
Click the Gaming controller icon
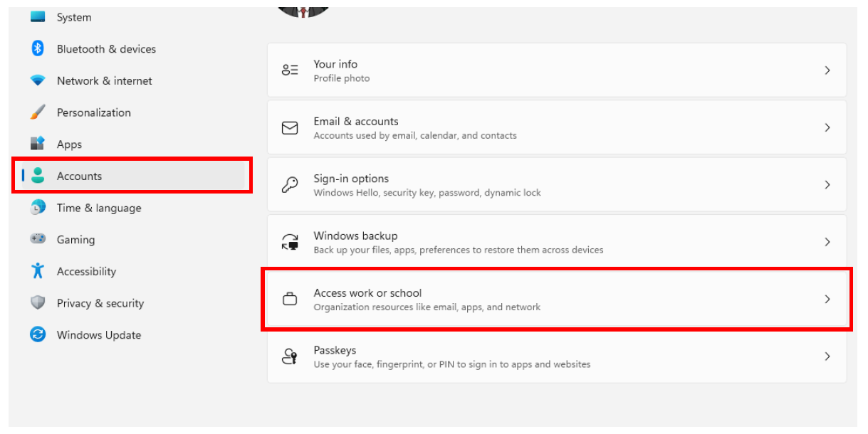point(38,240)
